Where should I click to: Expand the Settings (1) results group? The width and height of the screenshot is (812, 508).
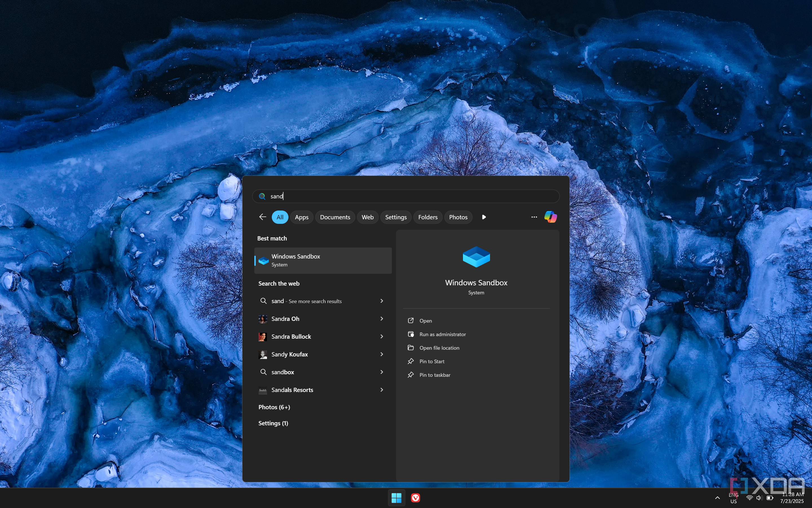[273, 423]
